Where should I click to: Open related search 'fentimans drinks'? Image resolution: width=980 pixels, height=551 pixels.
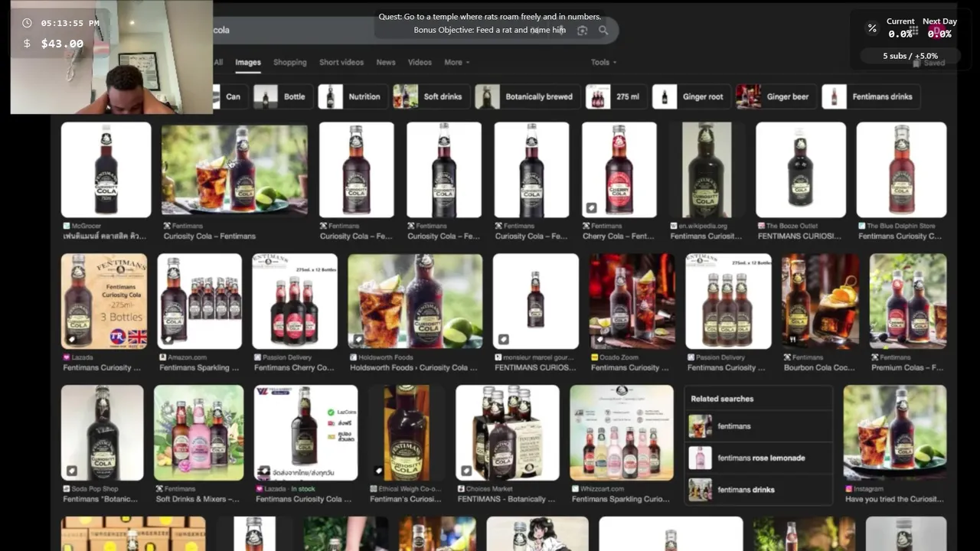coord(757,490)
